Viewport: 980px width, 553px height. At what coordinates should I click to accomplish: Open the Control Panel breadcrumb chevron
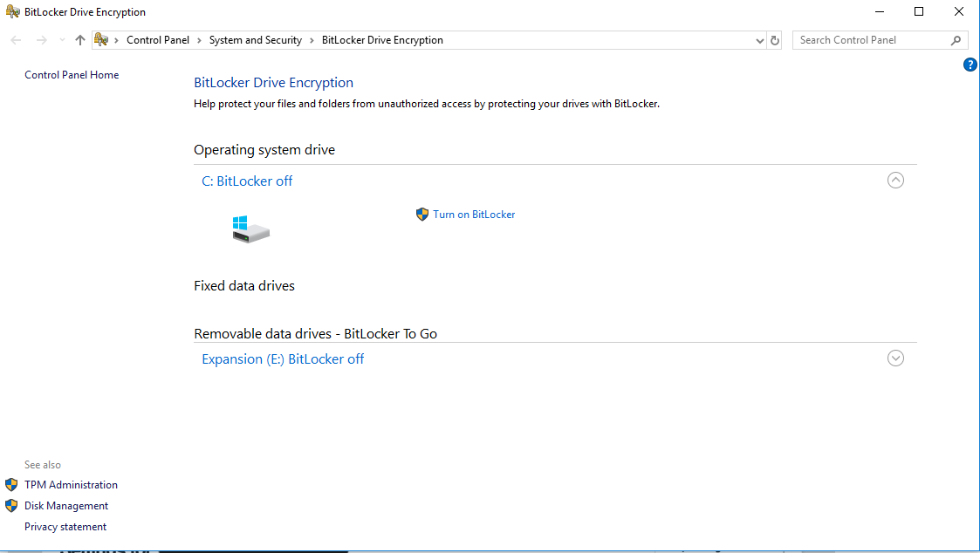199,40
